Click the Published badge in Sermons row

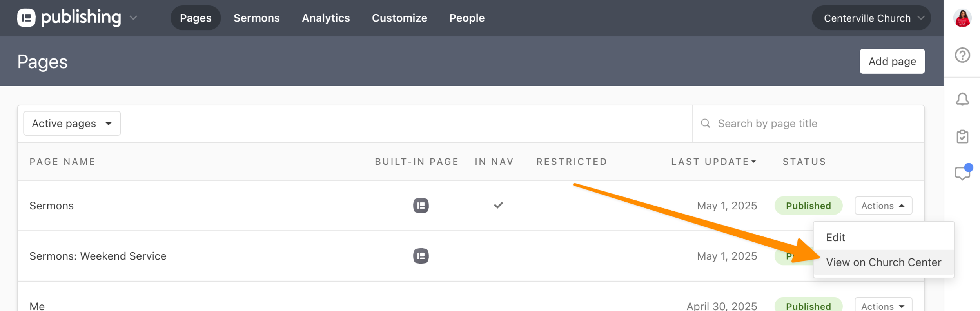click(808, 206)
